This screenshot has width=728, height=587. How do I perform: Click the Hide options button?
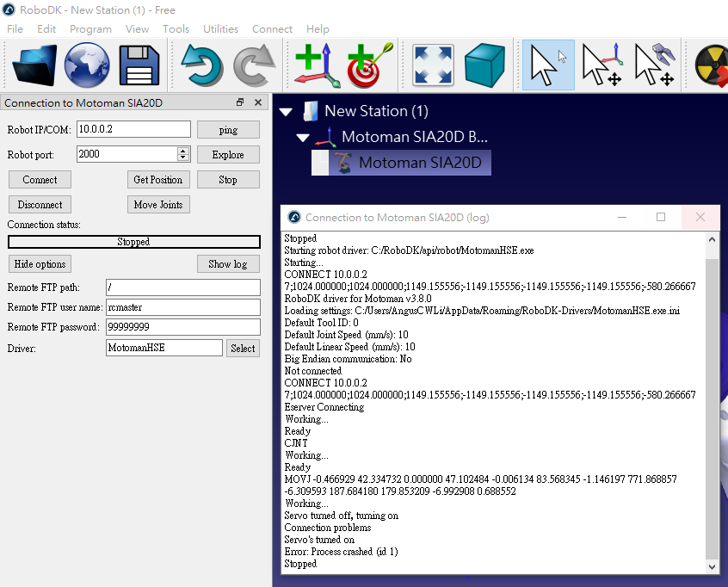point(40,264)
